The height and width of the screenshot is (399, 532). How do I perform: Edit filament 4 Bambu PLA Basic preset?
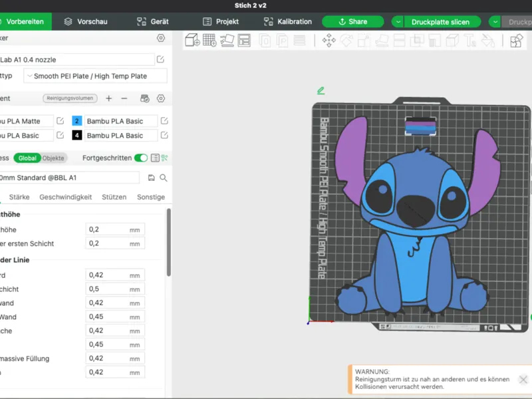click(164, 135)
